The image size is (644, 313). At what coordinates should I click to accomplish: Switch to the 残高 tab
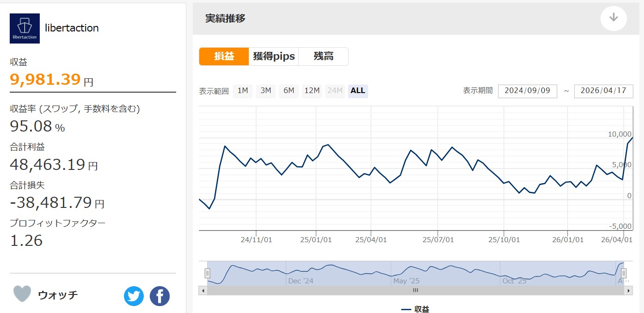[323, 56]
